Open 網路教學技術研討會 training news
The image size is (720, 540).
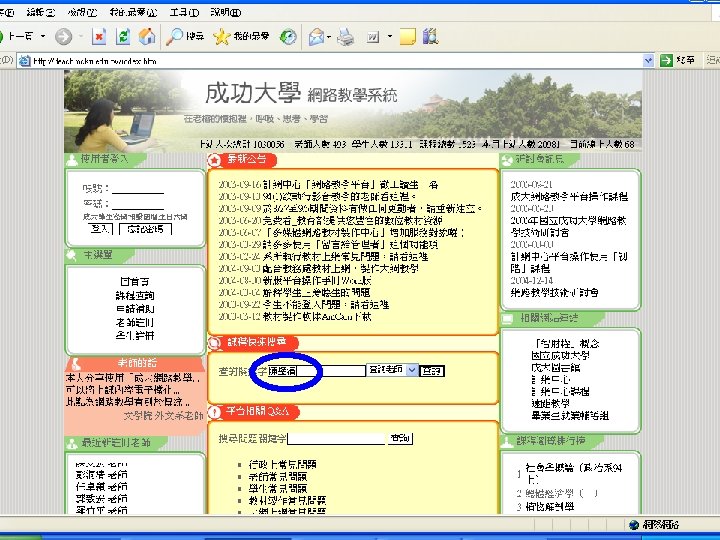pos(554,292)
